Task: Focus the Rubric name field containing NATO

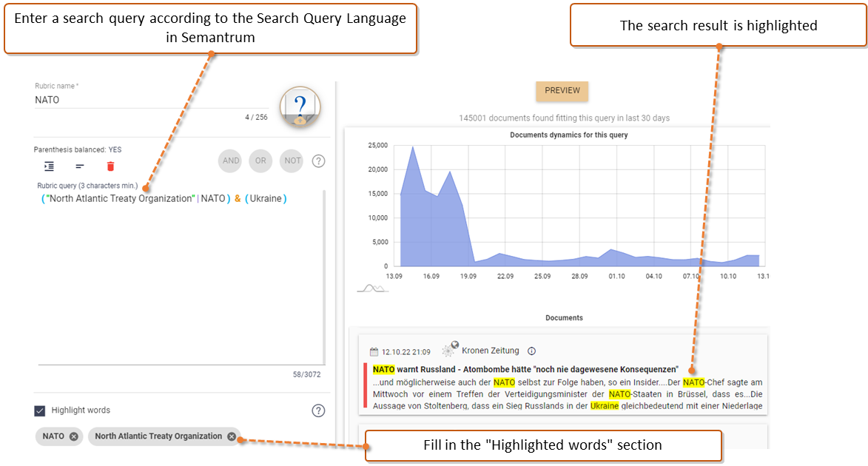Action: coord(151,100)
